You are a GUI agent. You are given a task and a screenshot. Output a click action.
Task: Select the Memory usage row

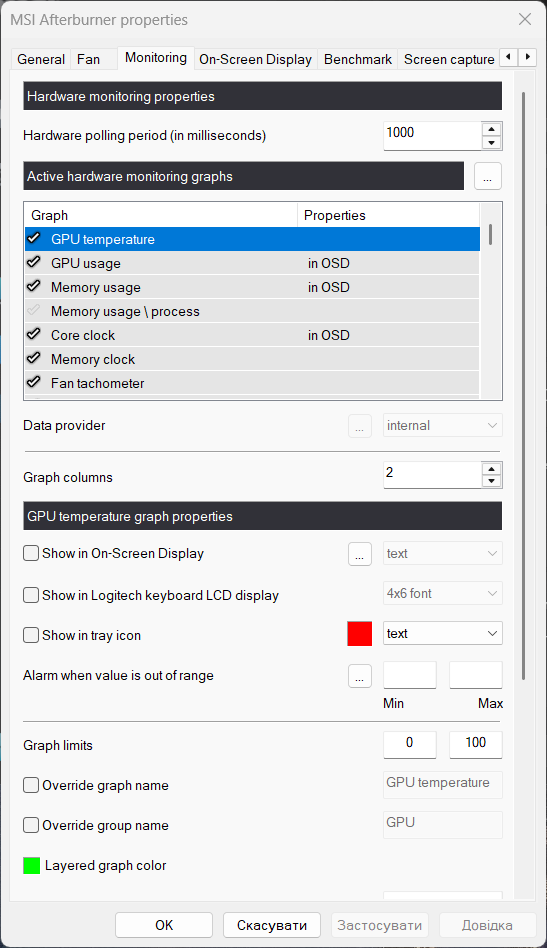(x=252, y=287)
